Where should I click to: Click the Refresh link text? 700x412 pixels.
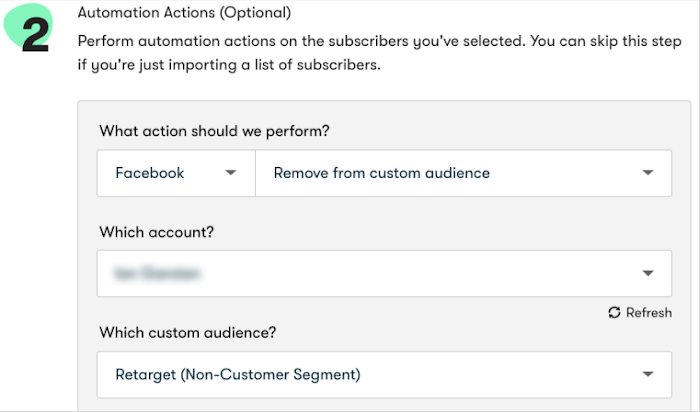coord(648,313)
